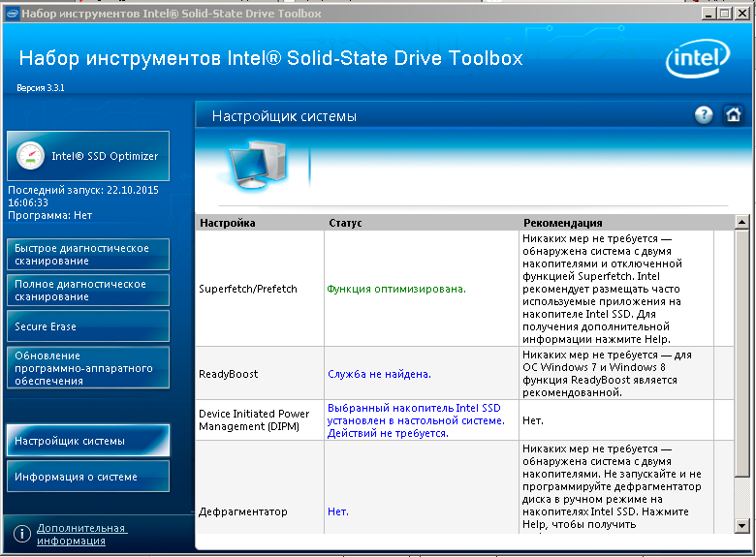
Task: Click the Intel logo in header
Action: coord(698,58)
